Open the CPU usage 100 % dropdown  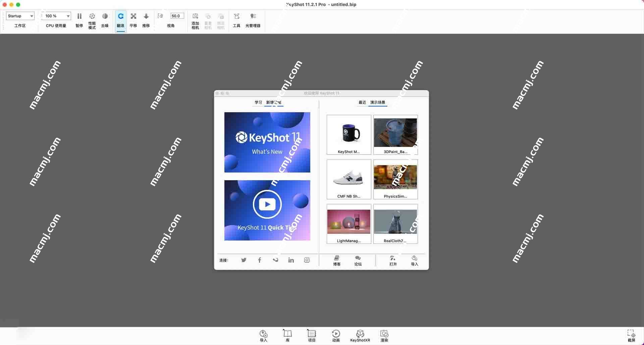click(56, 16)
